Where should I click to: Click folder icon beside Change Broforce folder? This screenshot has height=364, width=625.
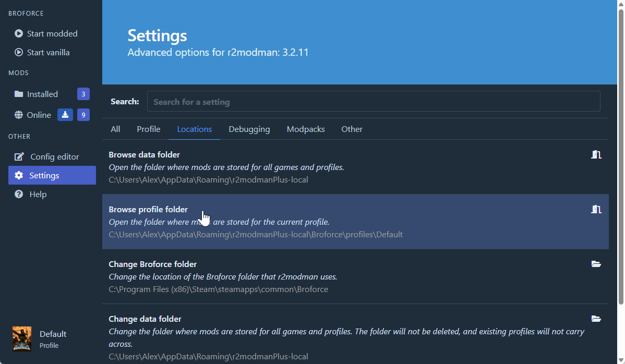(596, 264)
